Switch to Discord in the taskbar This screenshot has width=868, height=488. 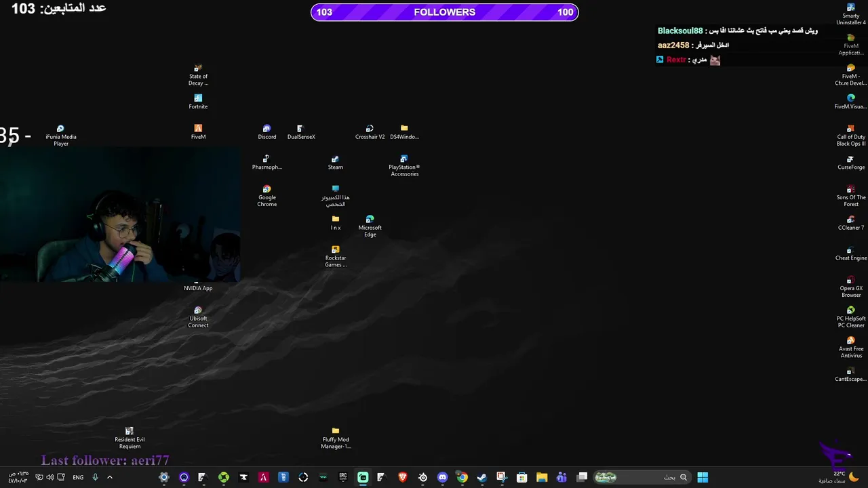point(443,477)
